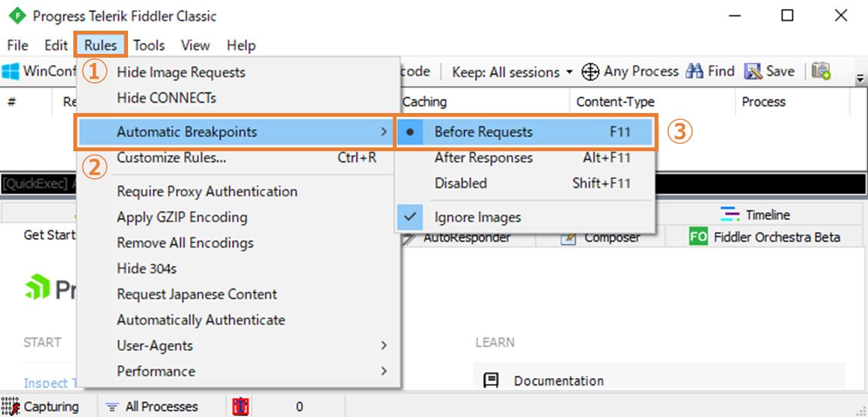The image size is (868, 417).
Task: Select Disabled in Automatic Breakpoints submenu
Action: (460, 183)
